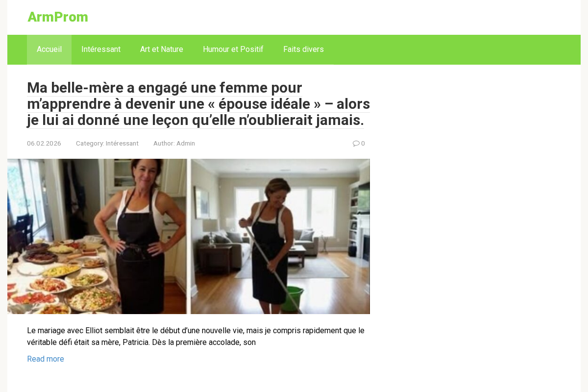588x392 pixels.
Task: Go to the Accueil tab
Action: pos(49,49)
